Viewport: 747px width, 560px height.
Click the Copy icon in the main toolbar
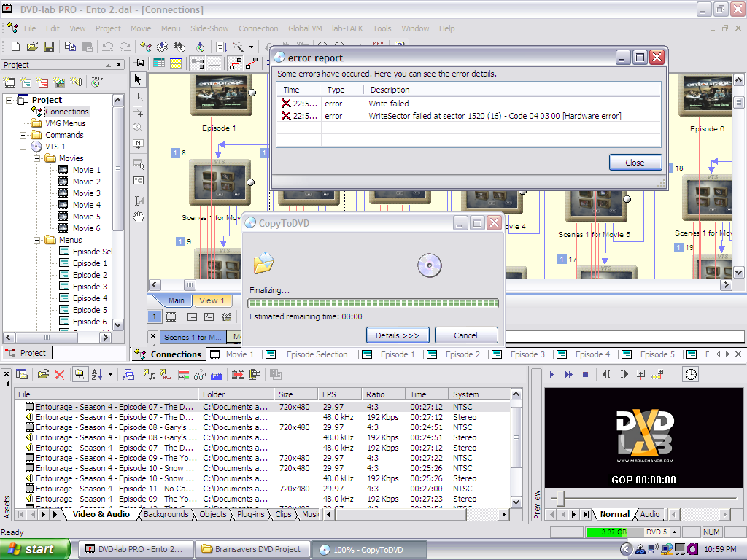70,46
